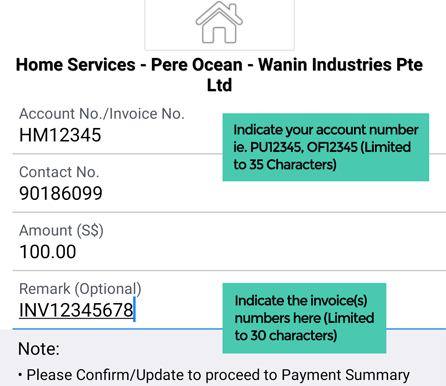Click 'Indicate the invoice(s)' hint text
Screen dimensions: 446x386
click(x=301, y=301)
